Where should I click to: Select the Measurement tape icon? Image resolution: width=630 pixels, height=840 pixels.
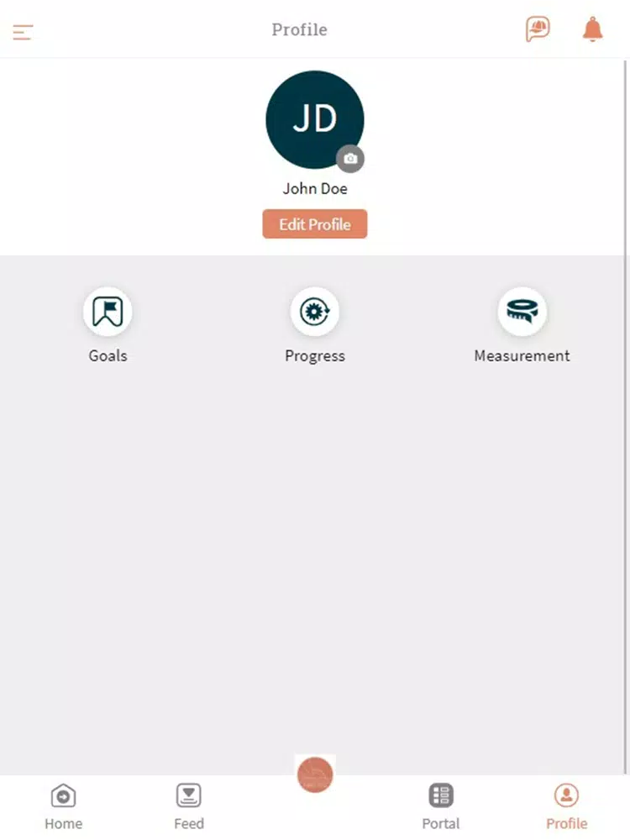point(522,312)
